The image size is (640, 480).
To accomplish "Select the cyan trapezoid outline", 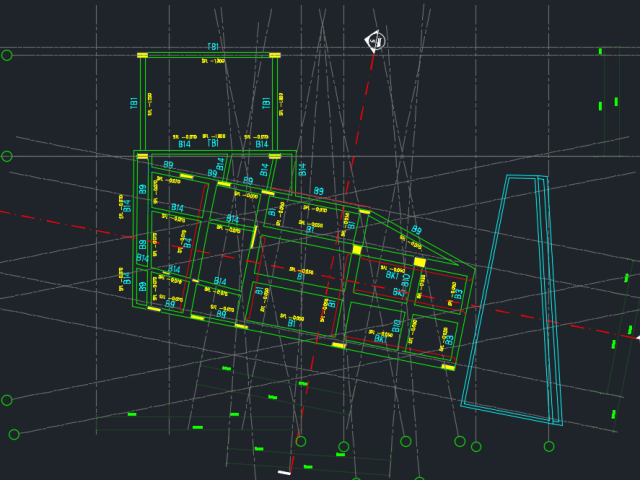I will pyautogui.click(x=512, y=300).
